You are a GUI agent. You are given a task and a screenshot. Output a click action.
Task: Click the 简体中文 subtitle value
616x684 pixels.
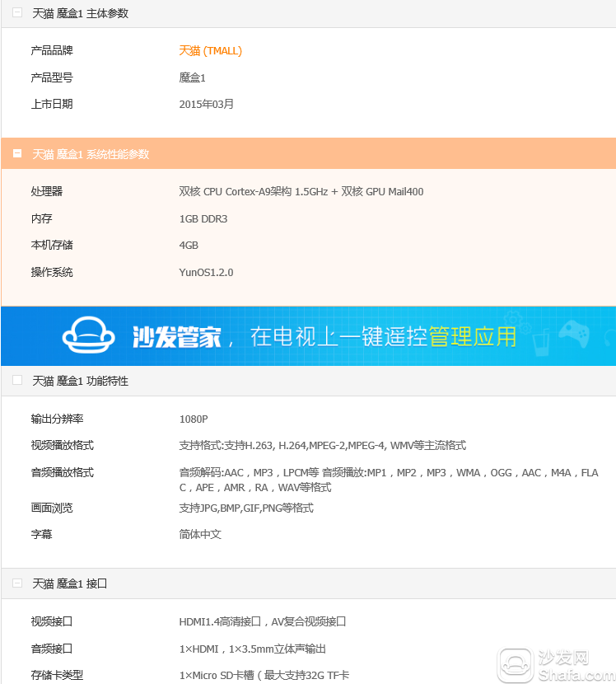[x=200, y=534]
